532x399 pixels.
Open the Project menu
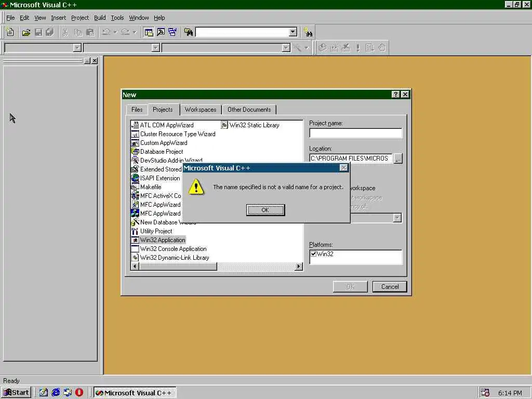click(x=80, y=18)
